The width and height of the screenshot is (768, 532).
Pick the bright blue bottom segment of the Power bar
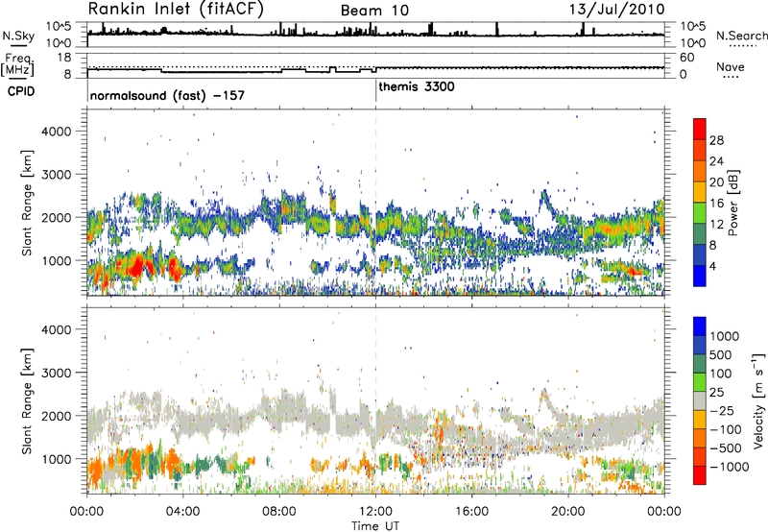[700, 276]
